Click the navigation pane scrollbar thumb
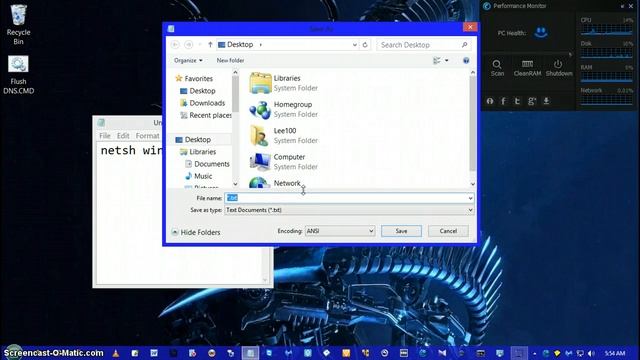This screenshot has width=640, height=360. tap(236, 95)
